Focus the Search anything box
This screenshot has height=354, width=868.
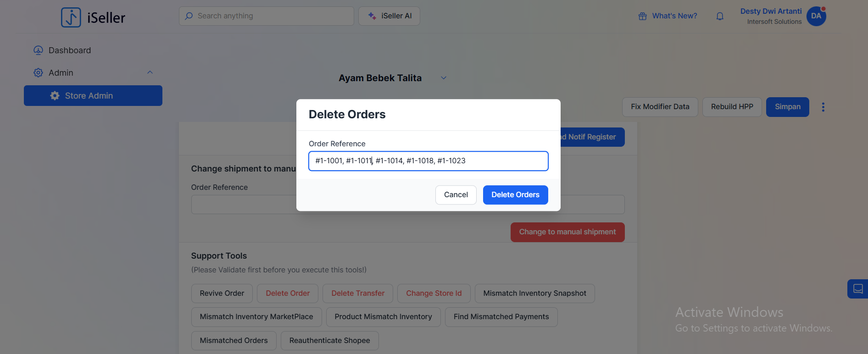pyautogui.click(x=267, y=16)
